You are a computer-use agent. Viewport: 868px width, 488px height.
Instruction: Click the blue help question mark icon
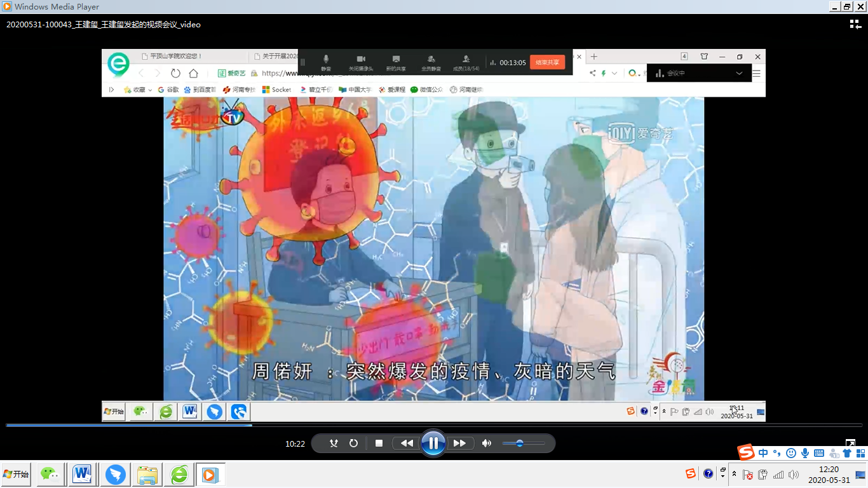(x=709, y=474)
